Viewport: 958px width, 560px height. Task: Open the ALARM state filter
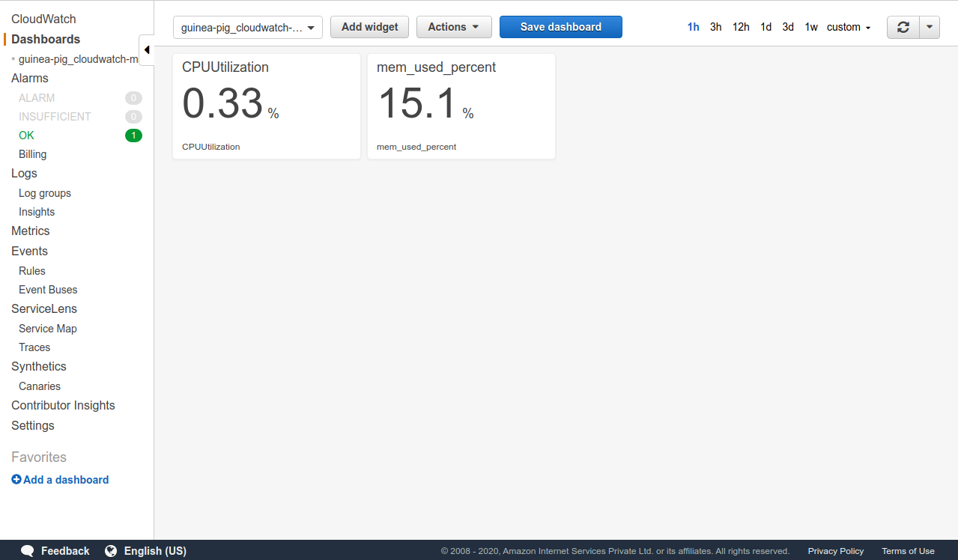click(37, 98)
